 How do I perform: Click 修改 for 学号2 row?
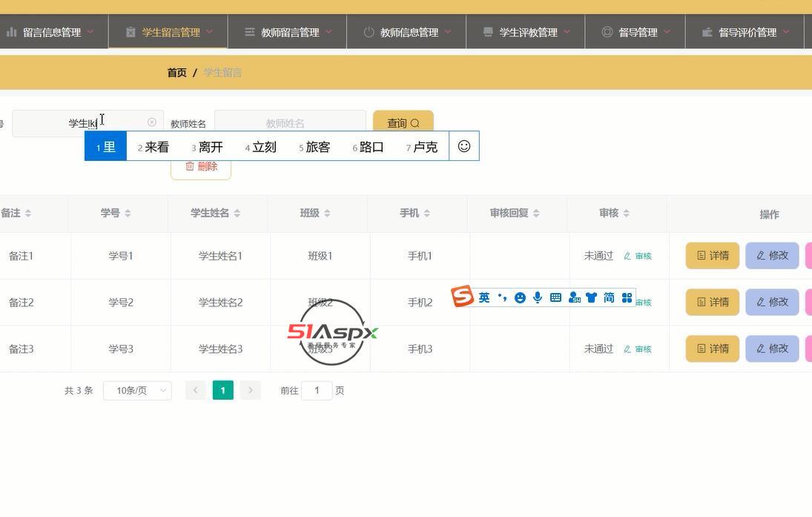point(772,302)
